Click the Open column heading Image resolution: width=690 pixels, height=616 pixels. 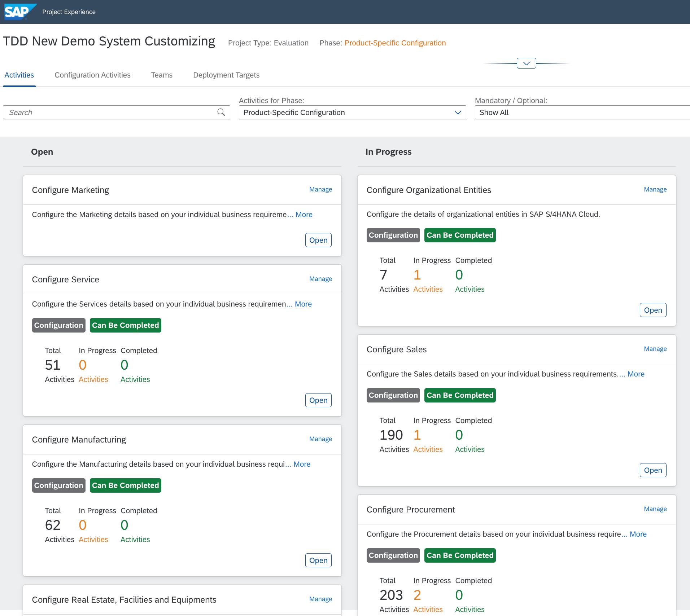(42, 152)
